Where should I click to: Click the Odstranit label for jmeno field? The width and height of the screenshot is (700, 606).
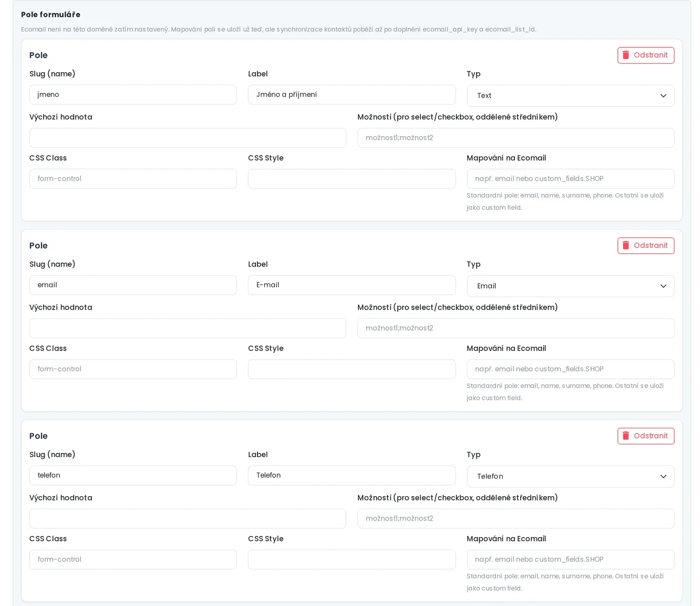pos(651,55)
